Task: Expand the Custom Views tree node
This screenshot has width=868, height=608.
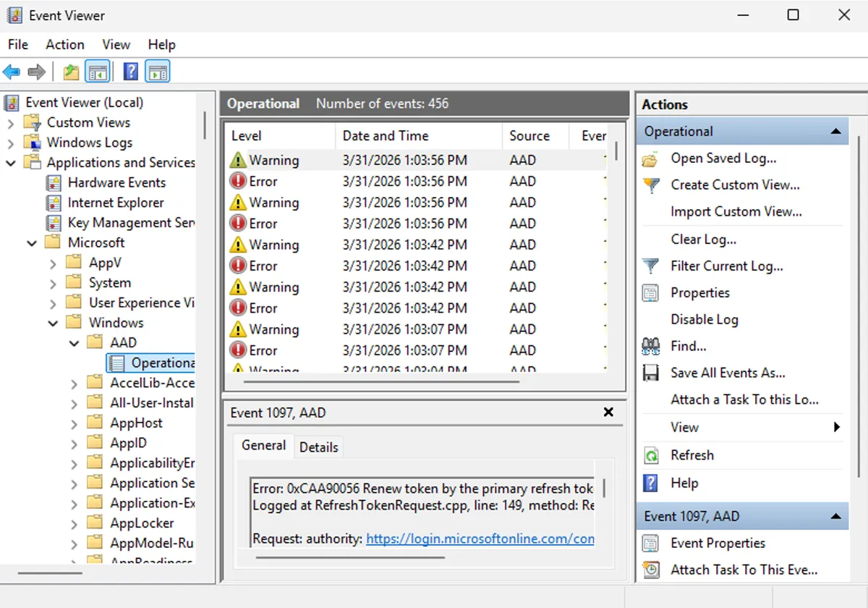Action: click(x=11, y=123)
